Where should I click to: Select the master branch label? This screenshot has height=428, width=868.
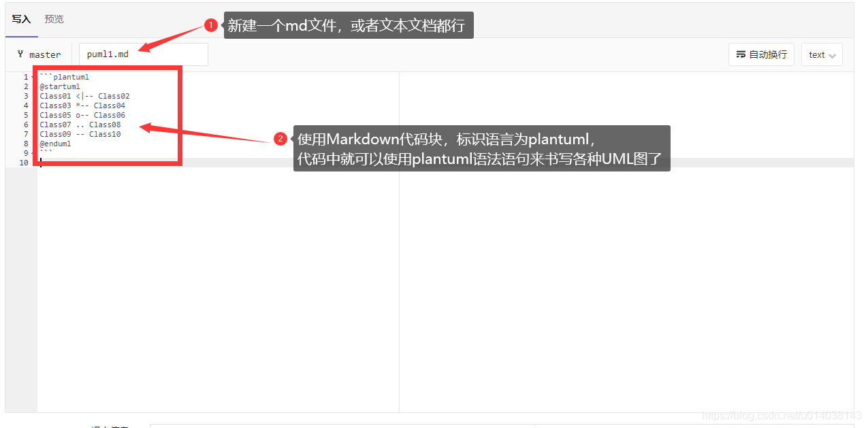click(x=45, y=54)
